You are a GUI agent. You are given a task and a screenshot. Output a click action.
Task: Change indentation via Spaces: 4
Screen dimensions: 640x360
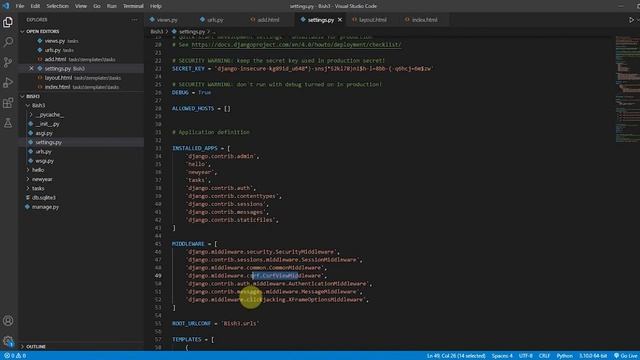[x=502, y=356]
